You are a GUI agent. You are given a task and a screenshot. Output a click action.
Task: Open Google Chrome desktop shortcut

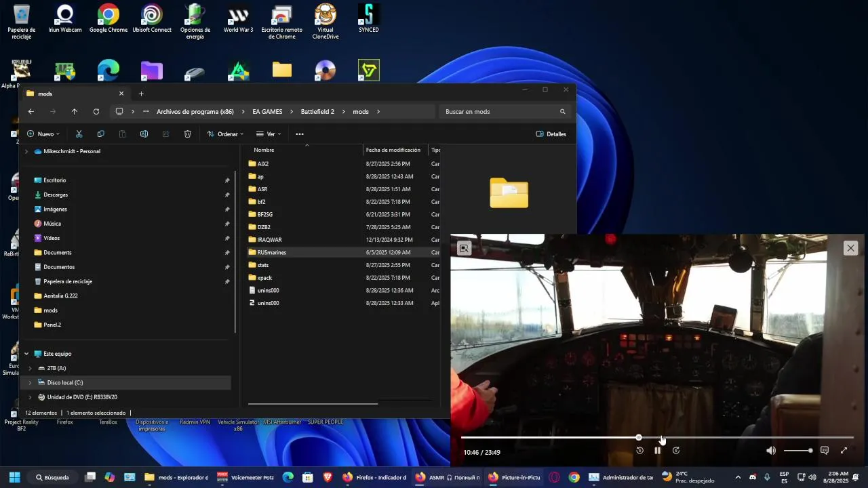pos(108,18)
